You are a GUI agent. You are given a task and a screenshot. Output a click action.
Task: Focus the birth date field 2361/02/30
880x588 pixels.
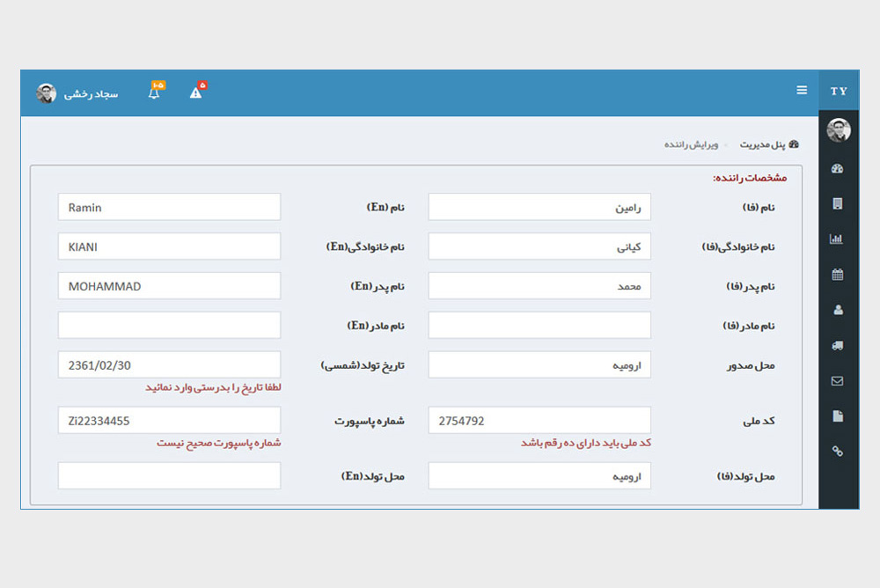tap(169, 365)
